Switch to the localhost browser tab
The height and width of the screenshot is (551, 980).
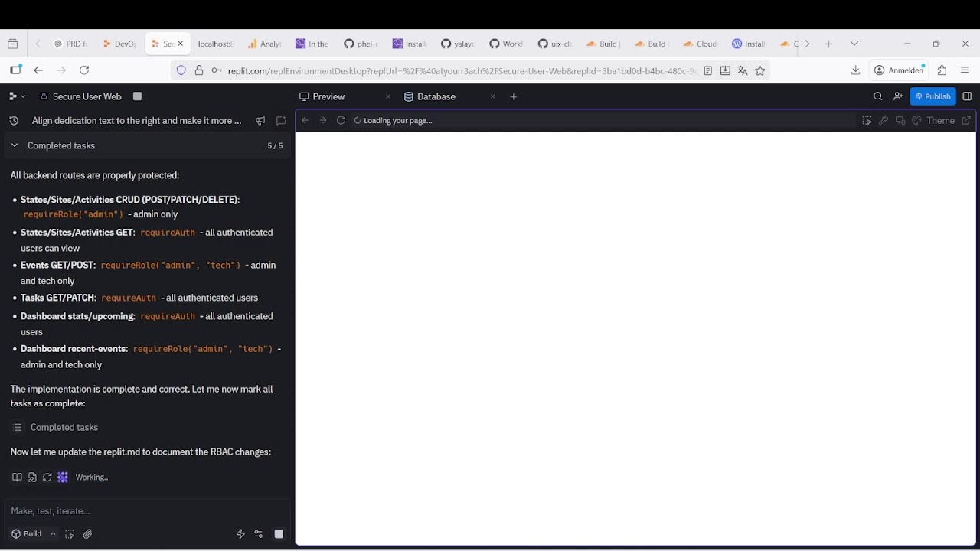click(214, 44)
